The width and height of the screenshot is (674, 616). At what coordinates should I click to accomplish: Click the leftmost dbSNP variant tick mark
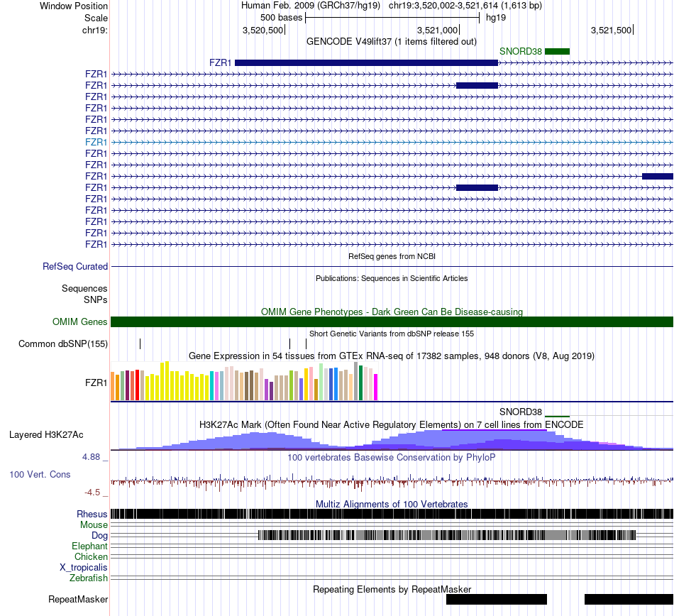pyautogui.click(x=140, y=344)
